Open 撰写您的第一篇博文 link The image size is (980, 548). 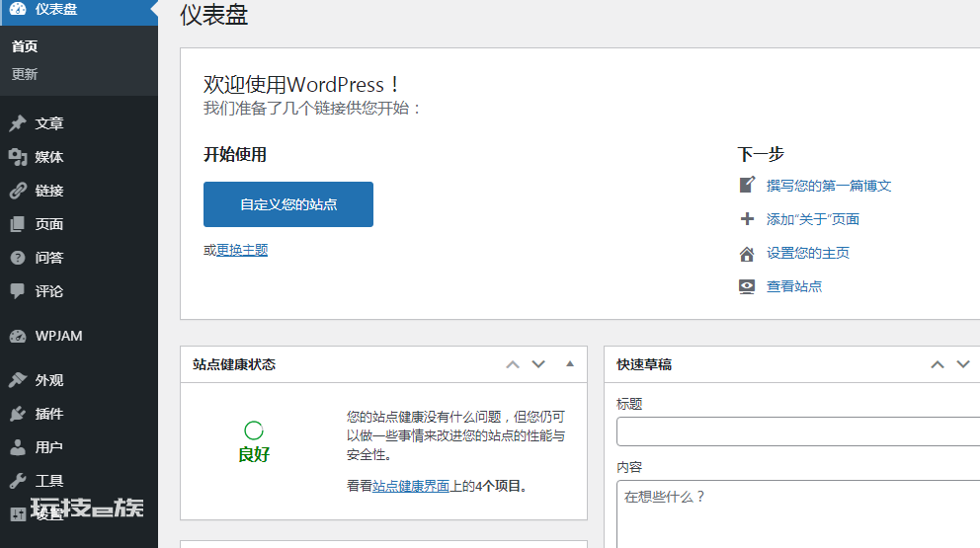829,186
